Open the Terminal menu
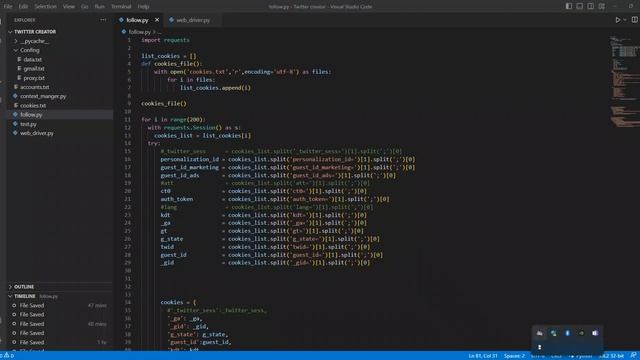640x360 pixels. point(121,7)
